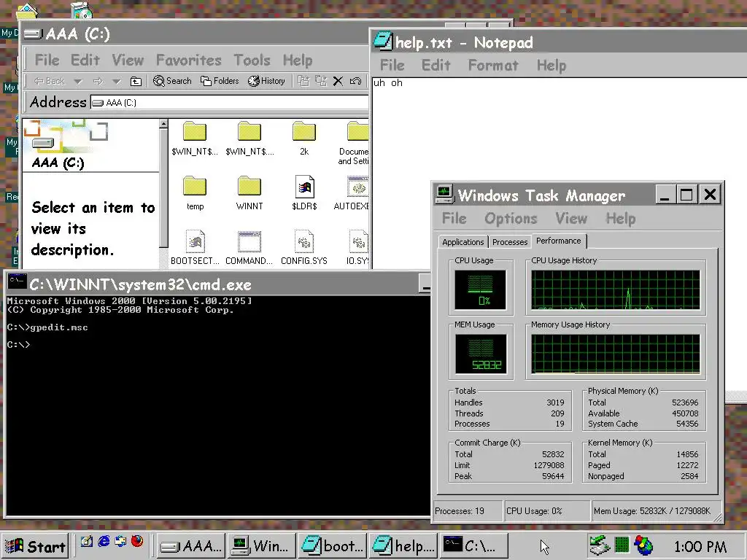Open Notepad's File menu
The width and height of the screenshot is (747, 560).
(392, 65)
